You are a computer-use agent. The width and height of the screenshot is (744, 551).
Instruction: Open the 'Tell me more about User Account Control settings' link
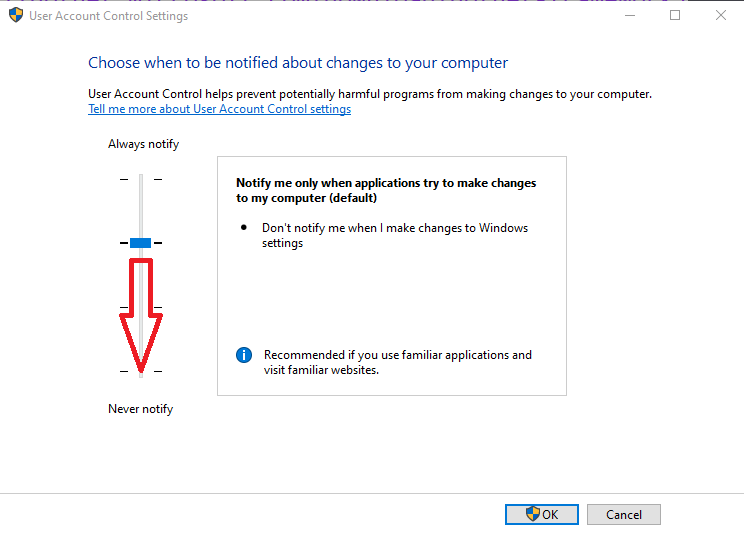tap(219, 109)
